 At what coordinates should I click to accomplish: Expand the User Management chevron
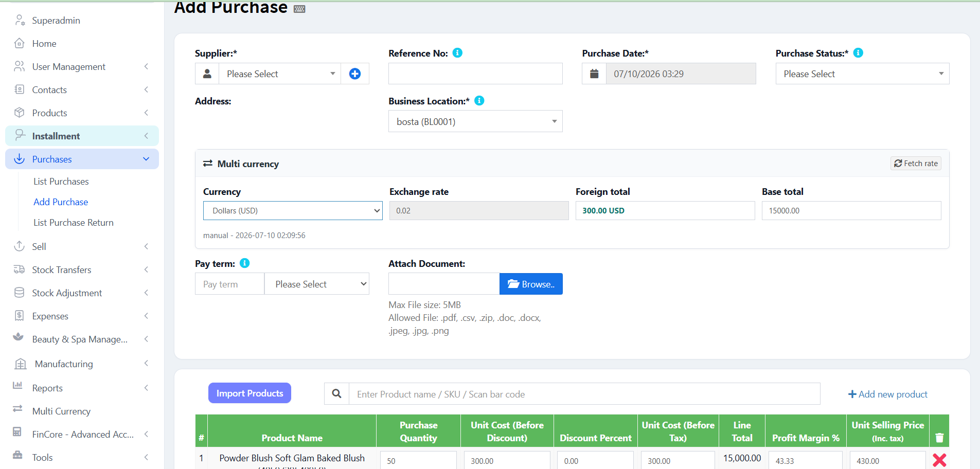click(146, 66)
